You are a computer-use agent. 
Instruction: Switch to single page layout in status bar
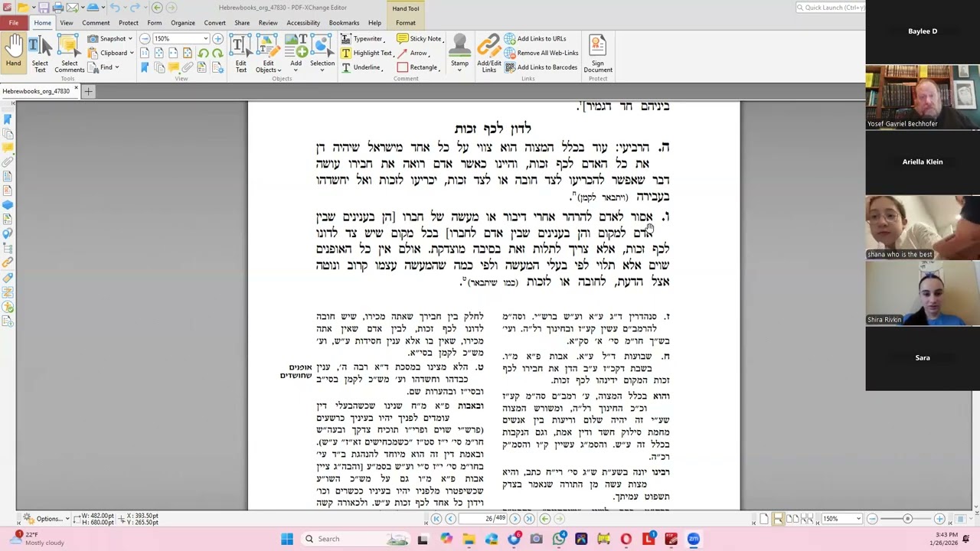click(764, 519)
